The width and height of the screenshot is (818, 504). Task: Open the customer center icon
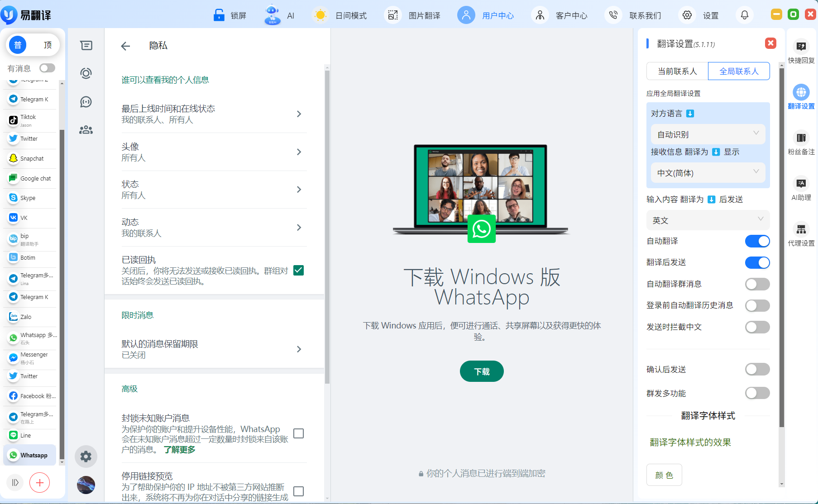coord(540,15)
